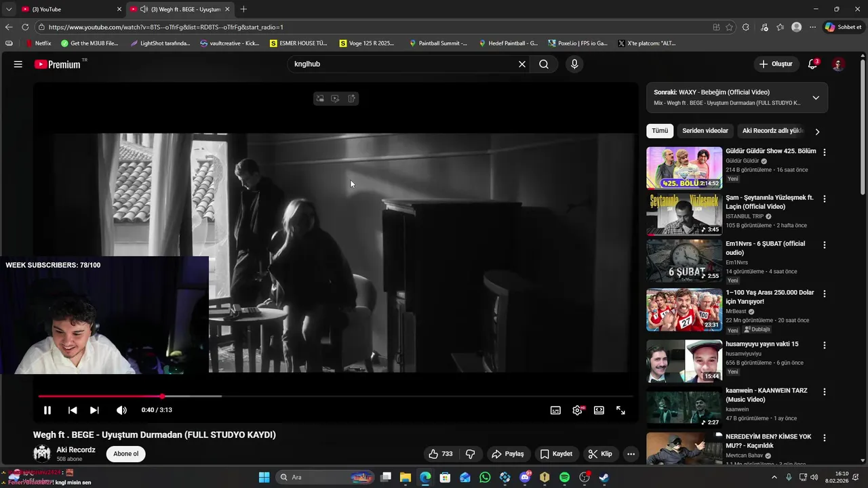
Task: Skip to previous video
Action: [73, 410]
